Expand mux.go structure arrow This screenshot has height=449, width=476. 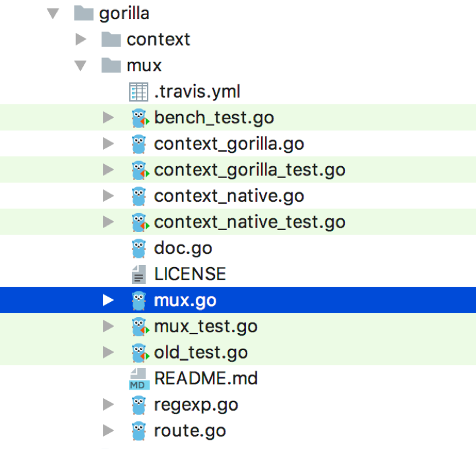(x=108, y=300)
